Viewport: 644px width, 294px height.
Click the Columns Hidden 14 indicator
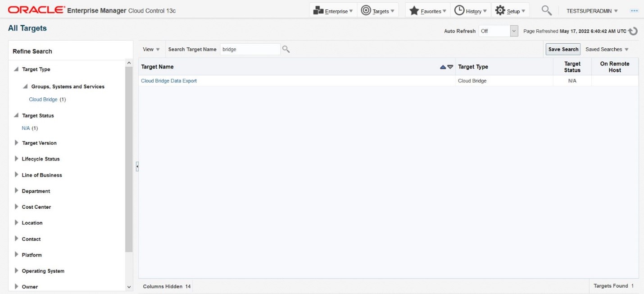pyautogui.click(x=167, y=286)
